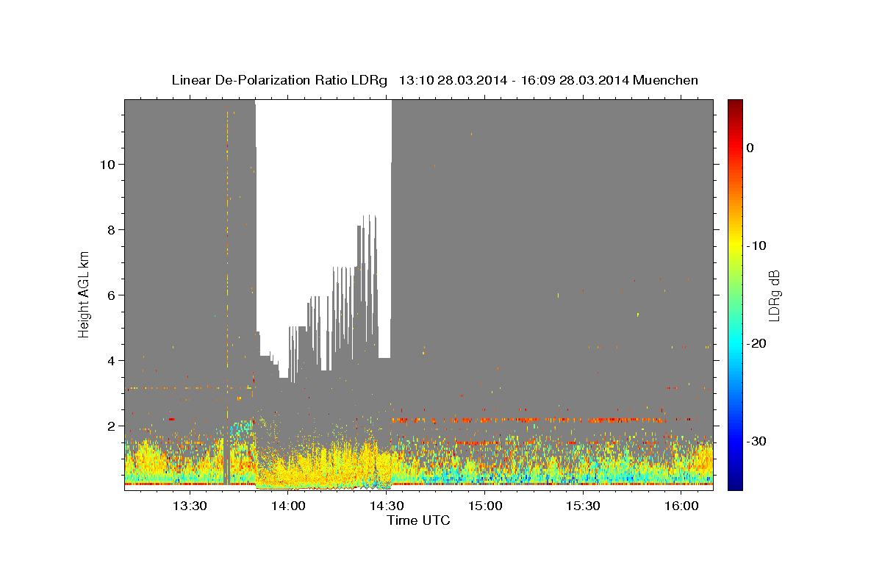Screen dimensions: 882x588
Task: Click the 15:30 time tick label
Action: pyautogui.click(x=584, y=506)
